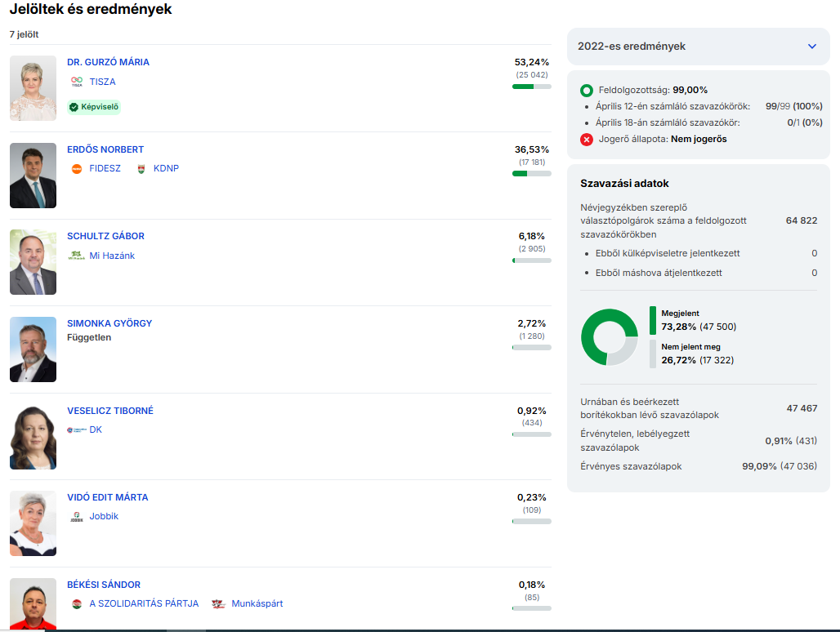The height and width of the screenshot is (632, 840).
Task: Click Simonka György's portrait photo
Action: pyautogui.click(x=34, y=349)
